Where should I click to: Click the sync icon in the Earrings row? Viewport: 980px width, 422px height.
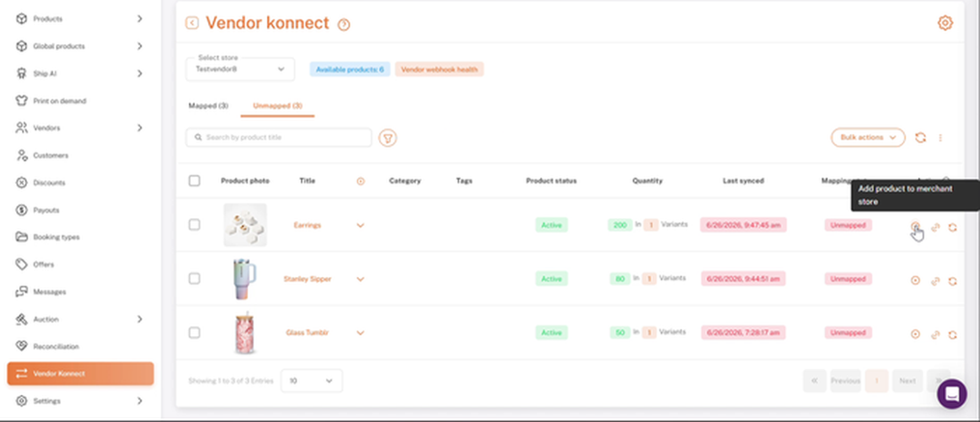tap(952, 227)
